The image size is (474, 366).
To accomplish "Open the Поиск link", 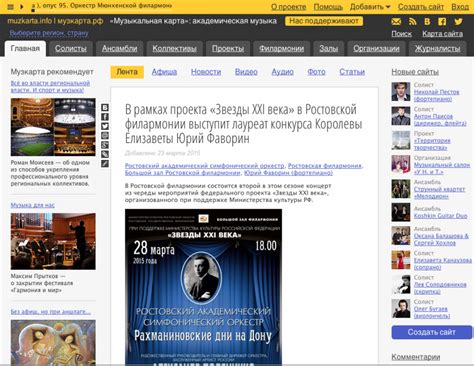I will [x=401, y=34].
